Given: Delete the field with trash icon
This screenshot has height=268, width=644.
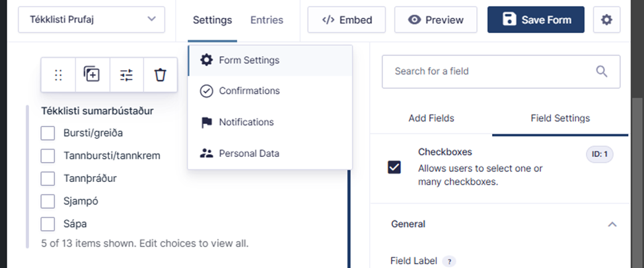Looking at the screenshot, I should (161, 75).
